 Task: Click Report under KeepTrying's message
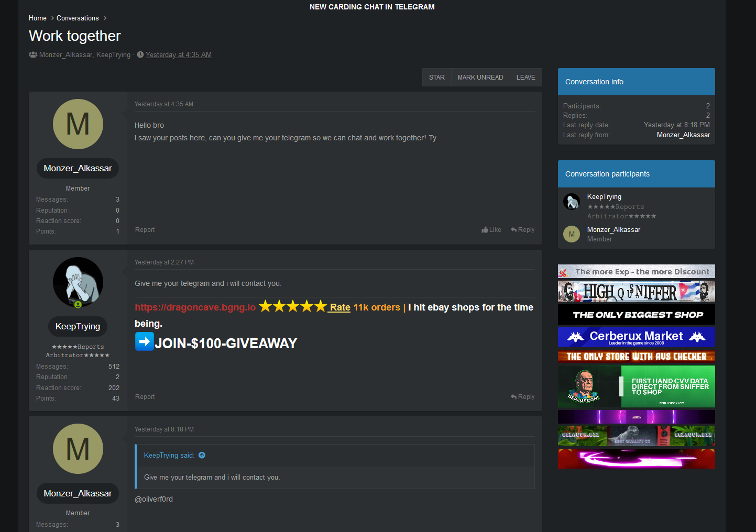[x=145, y=397]
